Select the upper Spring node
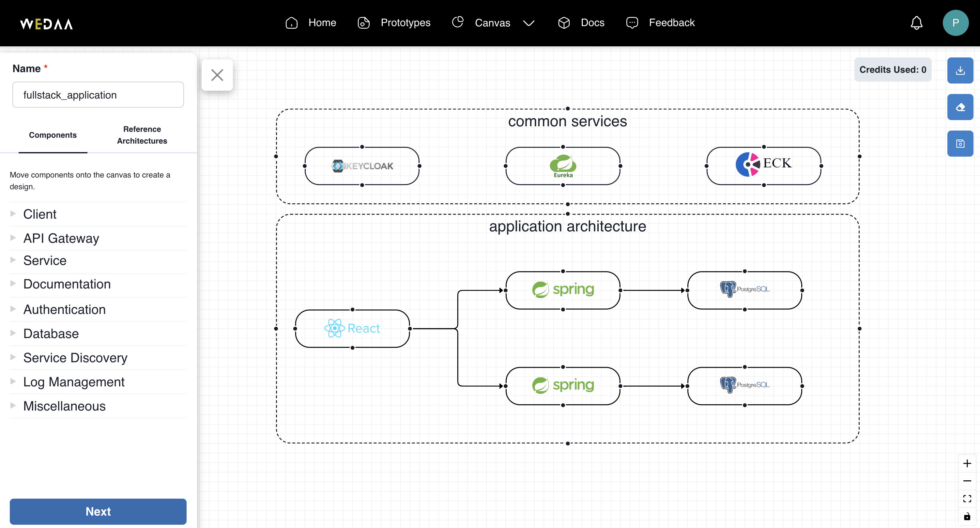 tap(563, 290)
